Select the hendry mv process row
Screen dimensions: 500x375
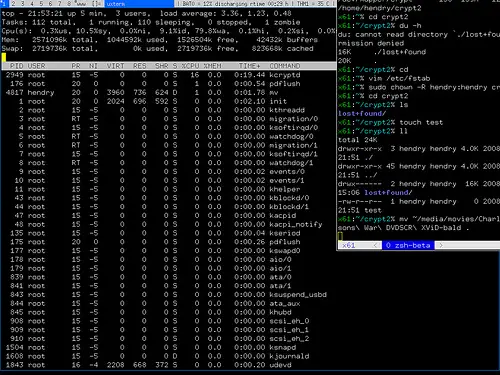[168, 92]
